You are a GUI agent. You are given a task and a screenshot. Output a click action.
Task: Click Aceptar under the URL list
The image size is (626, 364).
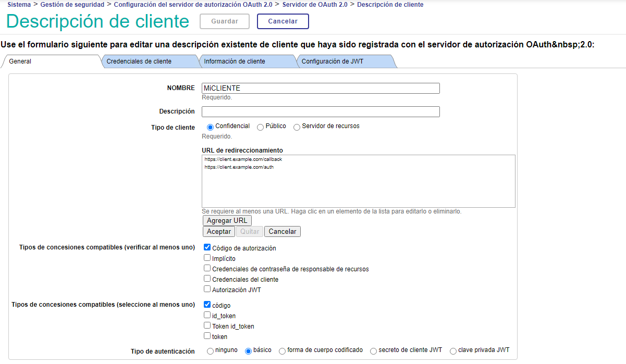(x=218, y=232)
